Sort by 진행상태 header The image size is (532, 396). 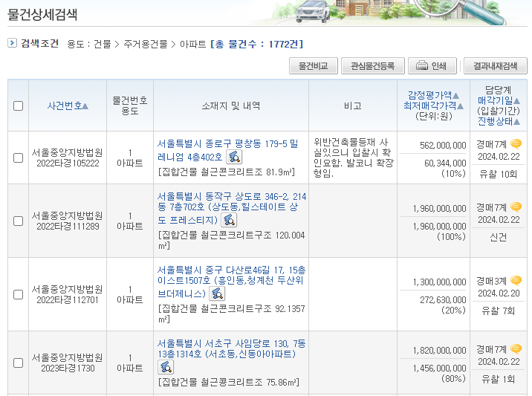499,122
